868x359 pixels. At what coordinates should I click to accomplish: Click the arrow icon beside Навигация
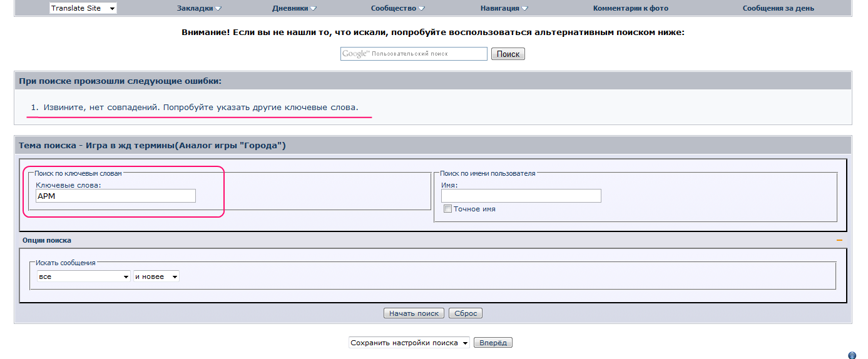click(524, 9)
